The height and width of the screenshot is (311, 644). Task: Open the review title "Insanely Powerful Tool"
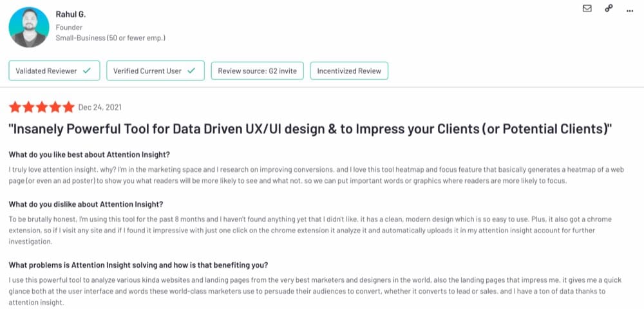click(x=310, y=129)
